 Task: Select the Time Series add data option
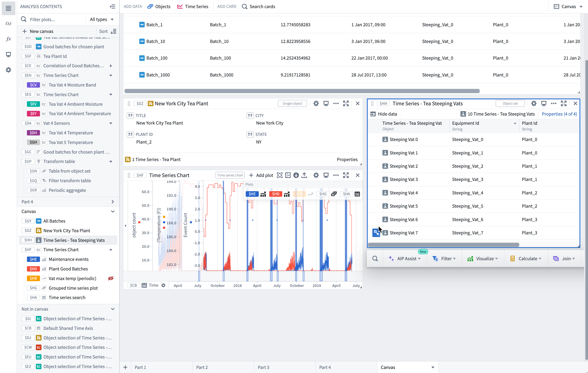(193, 7)
